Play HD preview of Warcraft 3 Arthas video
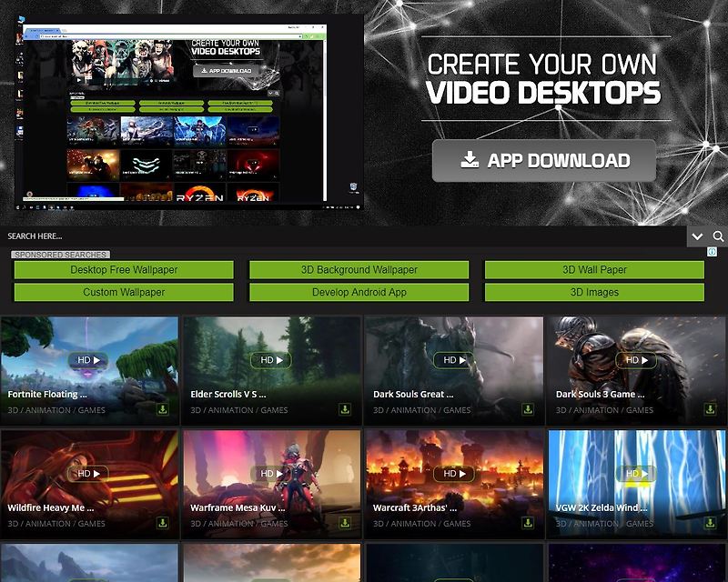The height and width of the screenshot is (582, 728). tap(454, 474)
